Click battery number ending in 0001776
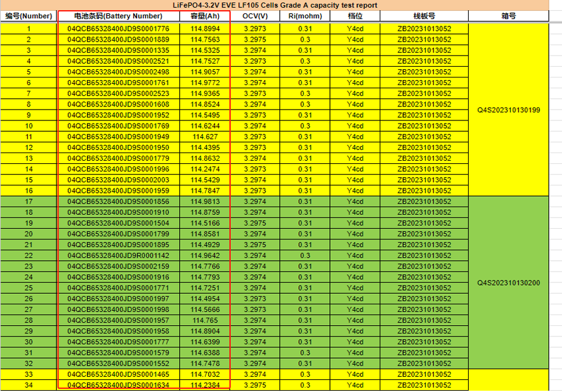The width and height of the screenshot is (562, 392). pyautogui.click(x=118, y=28)
